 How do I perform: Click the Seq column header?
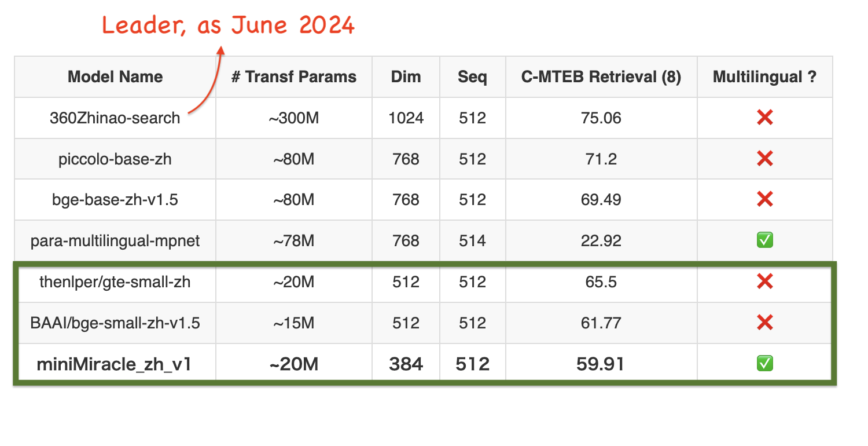[472, 77]
